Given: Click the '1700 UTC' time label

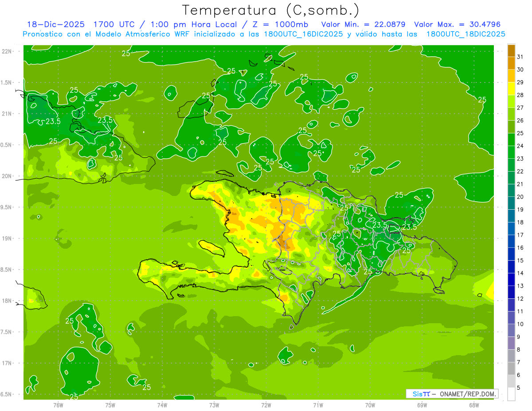Looking at the screenshot, I should click(115, 24).
